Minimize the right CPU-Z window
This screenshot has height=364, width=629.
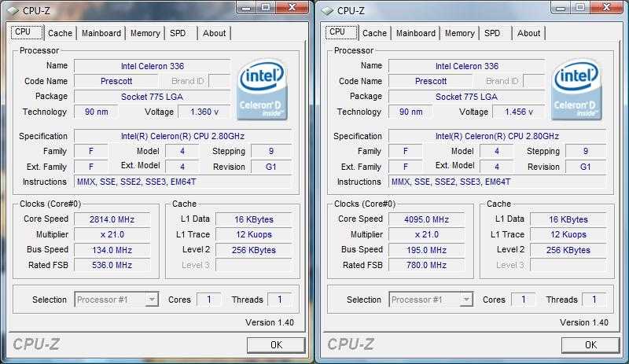coord(561,8)
